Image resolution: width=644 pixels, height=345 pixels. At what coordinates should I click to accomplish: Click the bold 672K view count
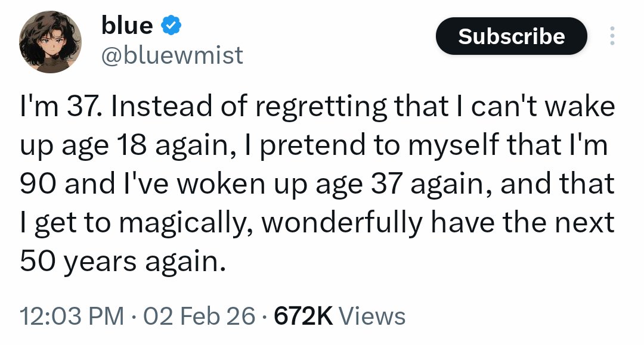[303, 315]
